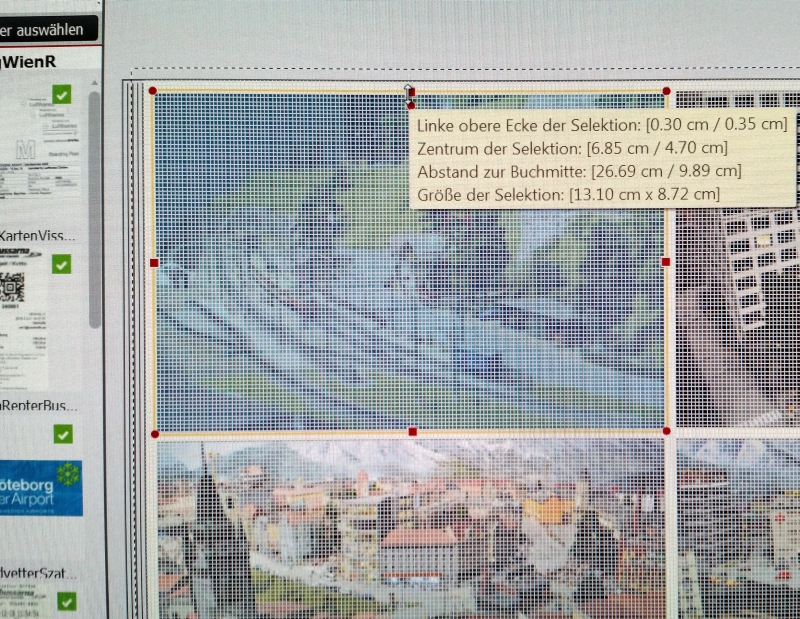Click the bottom-left corner handle of selection
The image size is (800, 619).
[x=155, y=434]
